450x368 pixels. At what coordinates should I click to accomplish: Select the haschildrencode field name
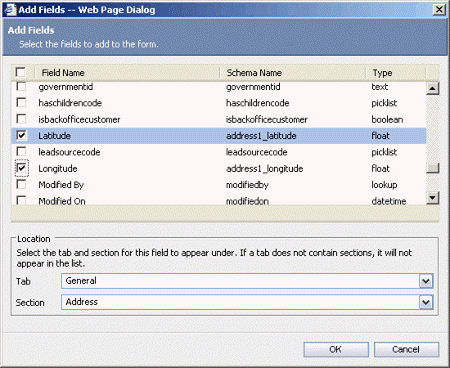[x=70, y=103]
